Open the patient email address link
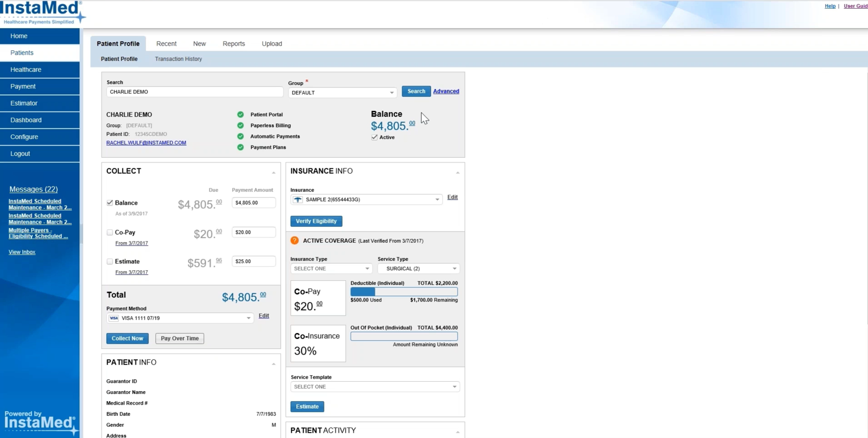Viewport: 868px width, 438px height. point(146,143)
